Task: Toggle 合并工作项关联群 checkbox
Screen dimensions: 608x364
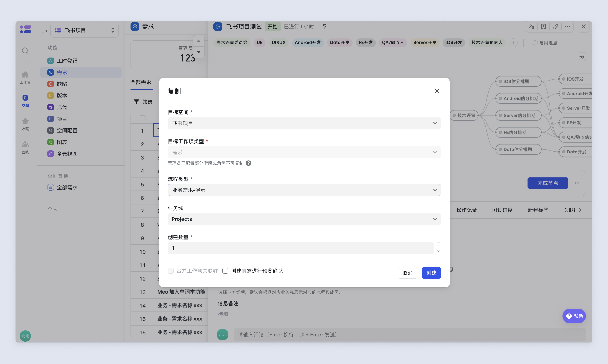Action: click(x=171, y=271)
